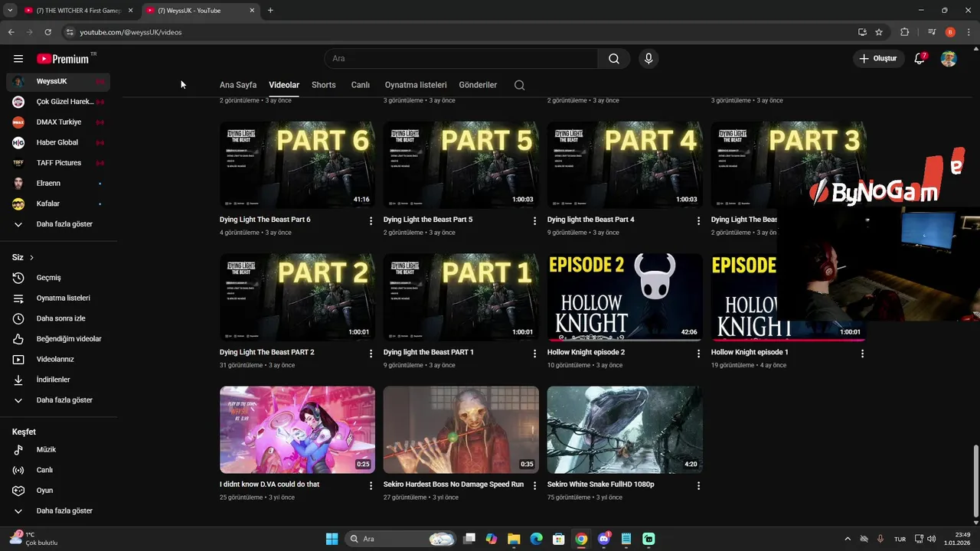Select the Videolar channel tab

(x=284, y=85)
